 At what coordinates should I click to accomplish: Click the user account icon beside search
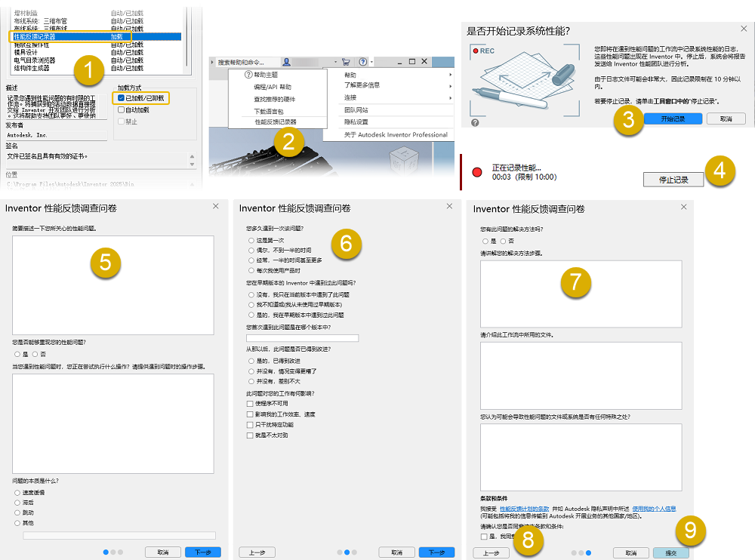click(x=286, y=62)
